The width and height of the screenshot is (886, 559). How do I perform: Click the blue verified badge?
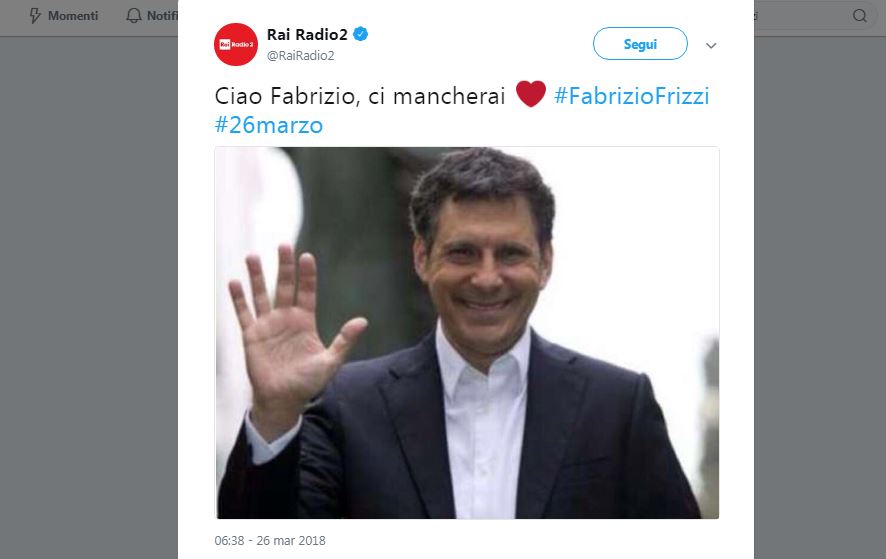point(361,34)
